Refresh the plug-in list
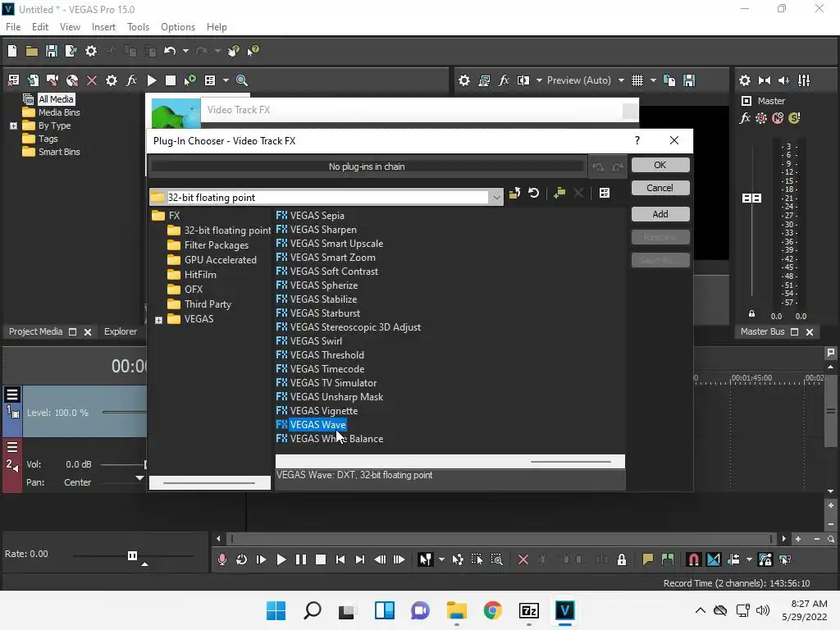The image size is (840, 630). click(533, 193)
